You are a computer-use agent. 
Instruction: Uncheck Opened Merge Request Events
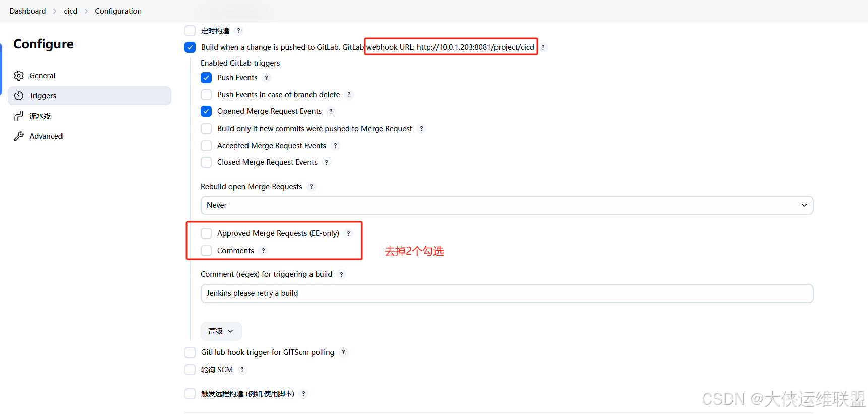206,111
